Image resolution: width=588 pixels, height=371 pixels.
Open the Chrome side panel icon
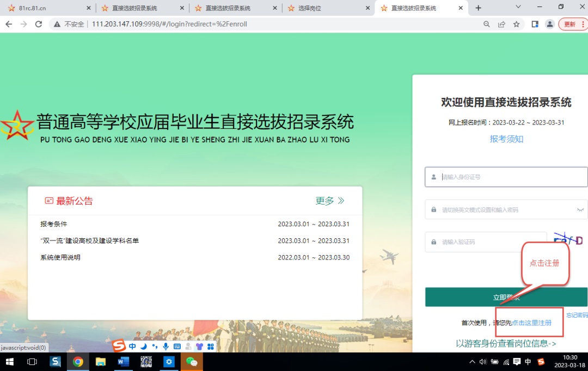coord(535,24)
